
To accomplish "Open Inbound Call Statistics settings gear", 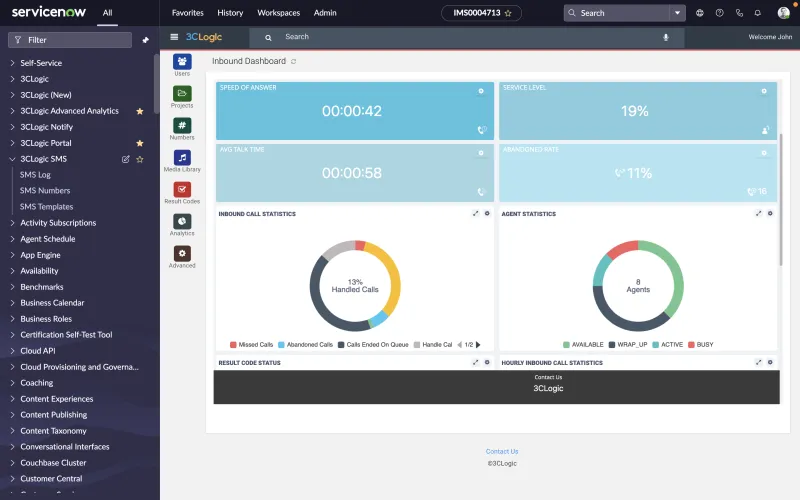I will click(x=487, y=213).
